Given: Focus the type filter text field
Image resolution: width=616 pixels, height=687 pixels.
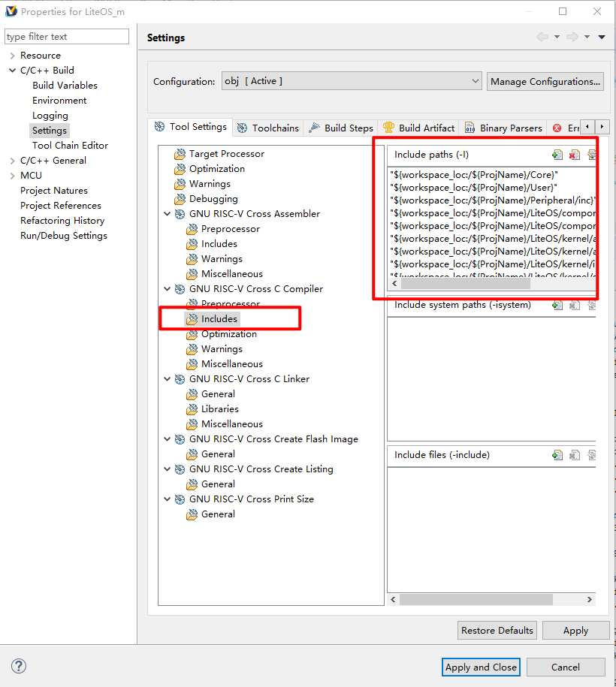Looking at the screenshot, I should click(x=67, y=37).
